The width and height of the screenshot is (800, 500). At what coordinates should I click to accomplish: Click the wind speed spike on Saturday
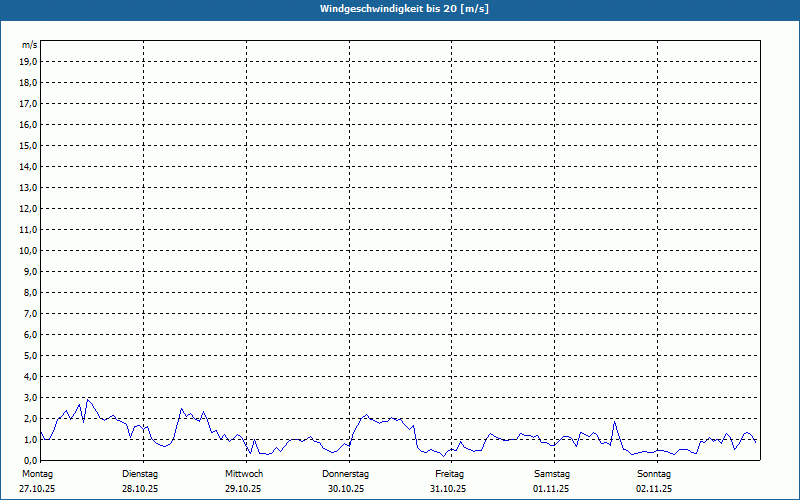[615, 421]
